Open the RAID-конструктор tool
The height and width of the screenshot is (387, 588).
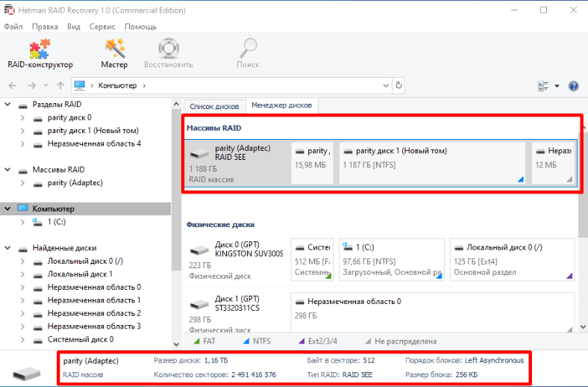pos(40,54)
